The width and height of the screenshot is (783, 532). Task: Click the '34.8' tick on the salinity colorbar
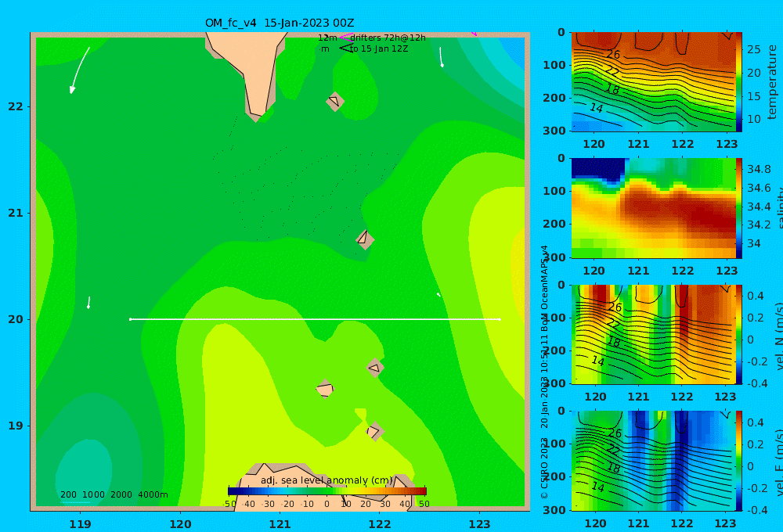(759, 169)
